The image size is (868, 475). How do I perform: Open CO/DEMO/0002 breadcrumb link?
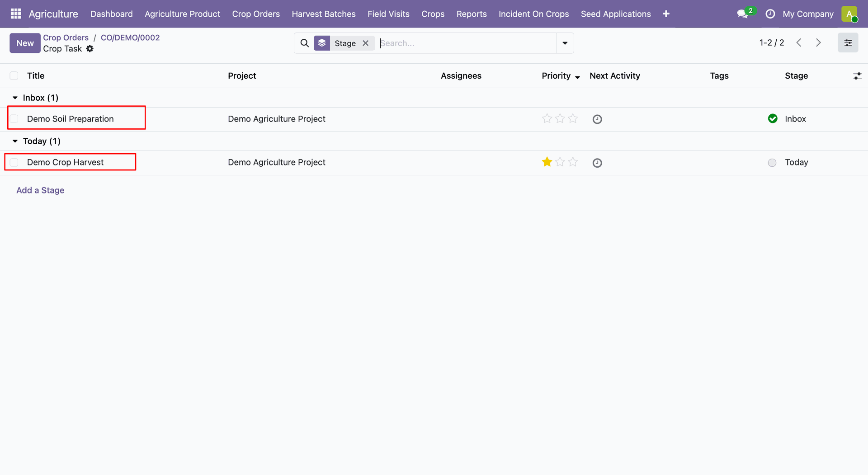coord(130,38)
